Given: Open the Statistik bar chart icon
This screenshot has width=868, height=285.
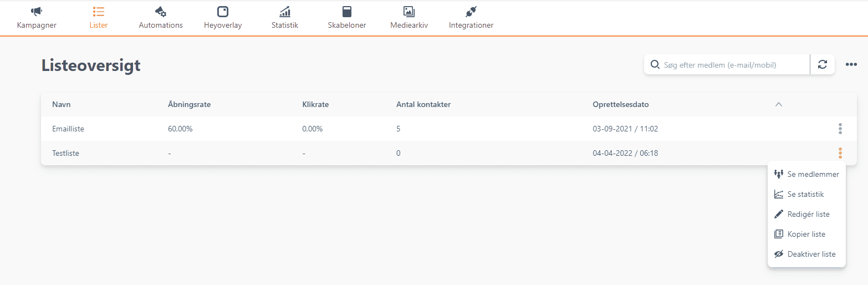Looking at the screenshot, I should pyautogui.click(x=285, y=12).
